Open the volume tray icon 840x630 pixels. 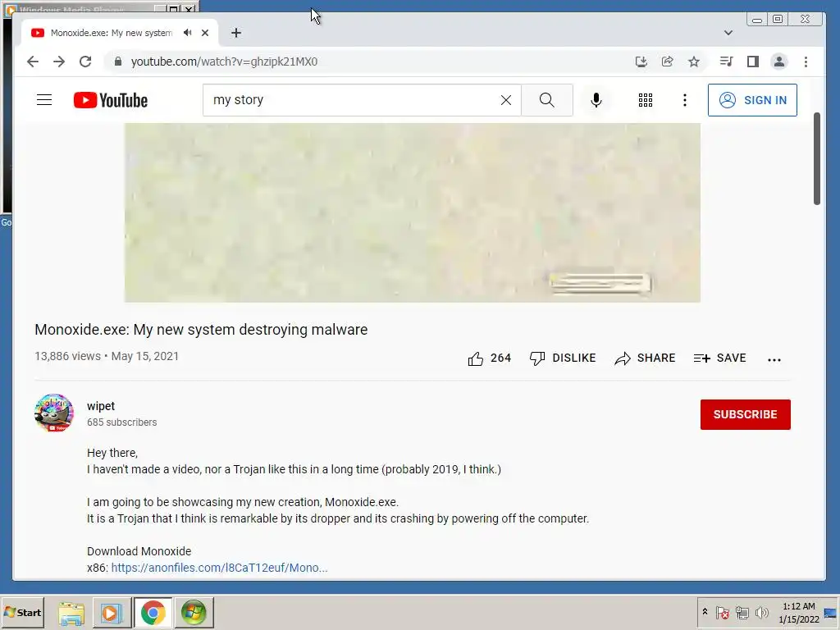coord(761,612)
